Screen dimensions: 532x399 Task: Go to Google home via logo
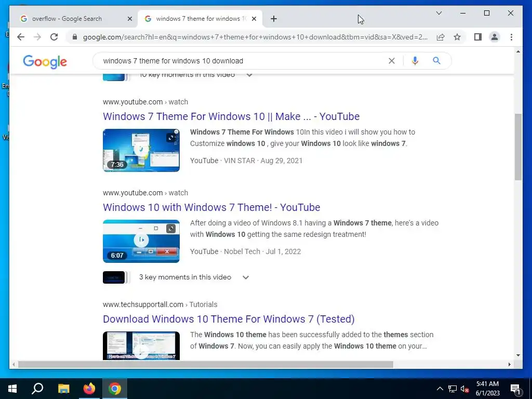click(45, 62)
